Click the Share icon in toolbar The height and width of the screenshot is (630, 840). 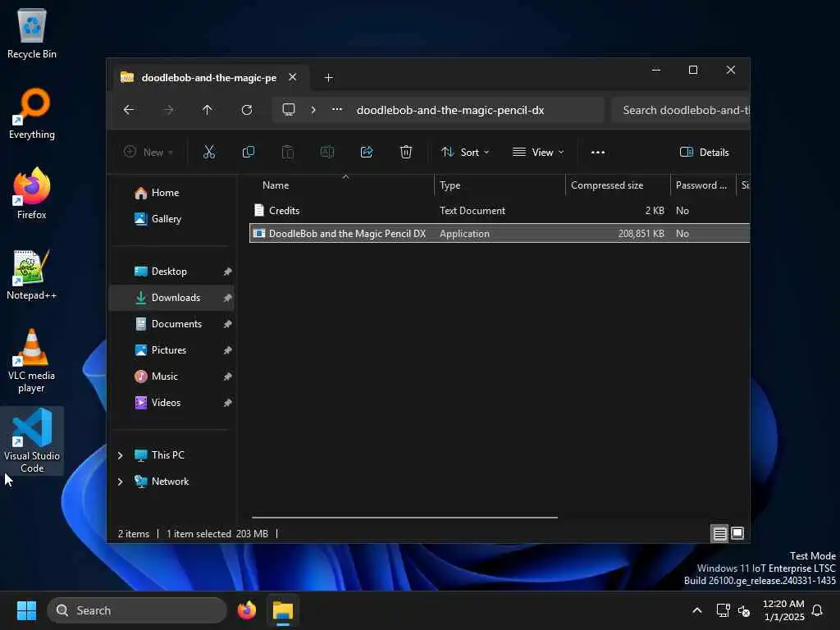(367, 152)
